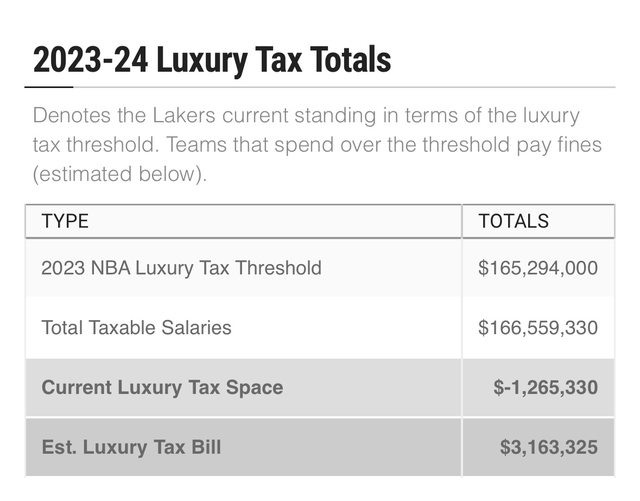Screen dimensions: 640x501
Task: Select the $165,294,000 threshold value
Action: [538, 268]
